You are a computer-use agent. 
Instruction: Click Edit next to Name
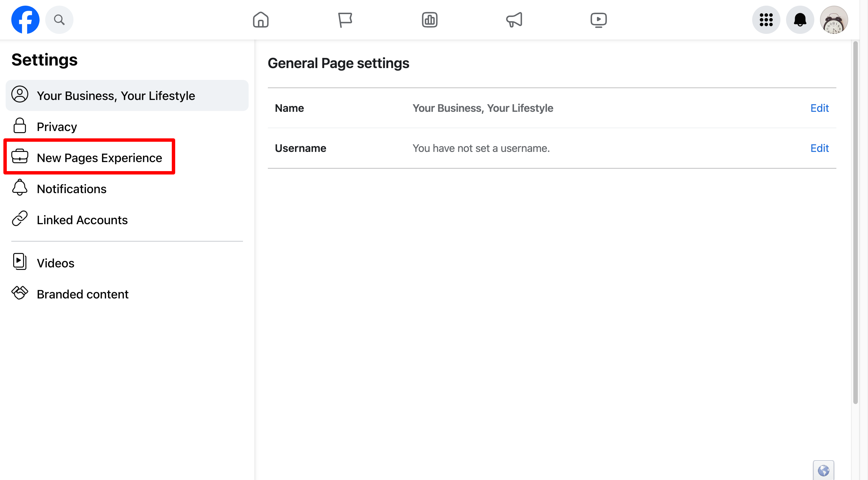click(x=819, y=108)
